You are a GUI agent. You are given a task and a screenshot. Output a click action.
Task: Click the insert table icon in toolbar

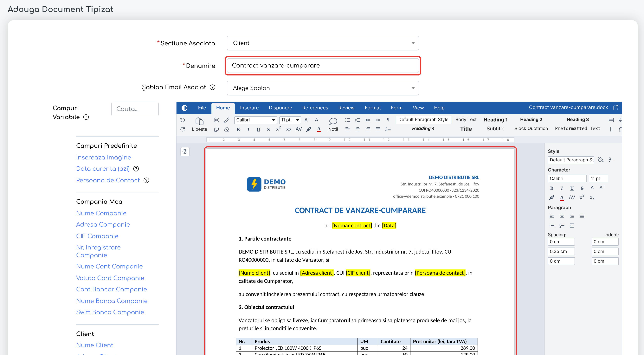611,120
